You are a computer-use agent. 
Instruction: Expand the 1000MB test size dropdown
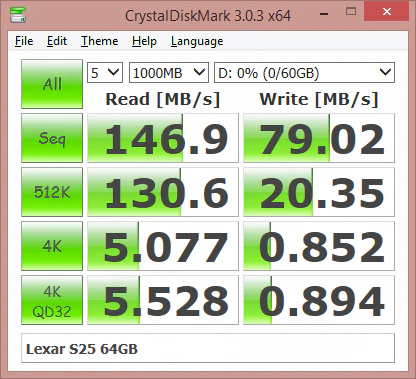click(169, 73)
